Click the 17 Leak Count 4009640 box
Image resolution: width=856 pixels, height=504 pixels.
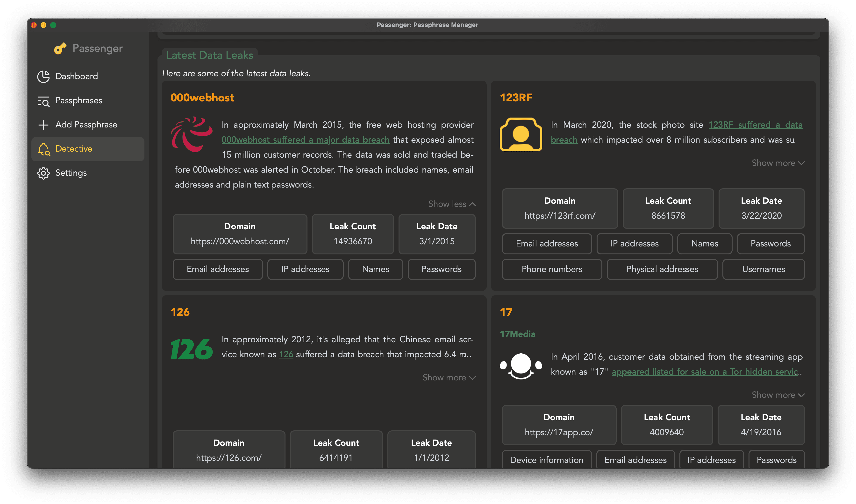tap(667, 425)
